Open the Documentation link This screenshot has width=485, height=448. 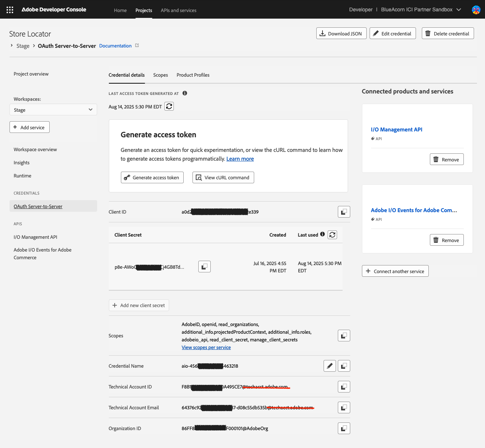(115, 46)
